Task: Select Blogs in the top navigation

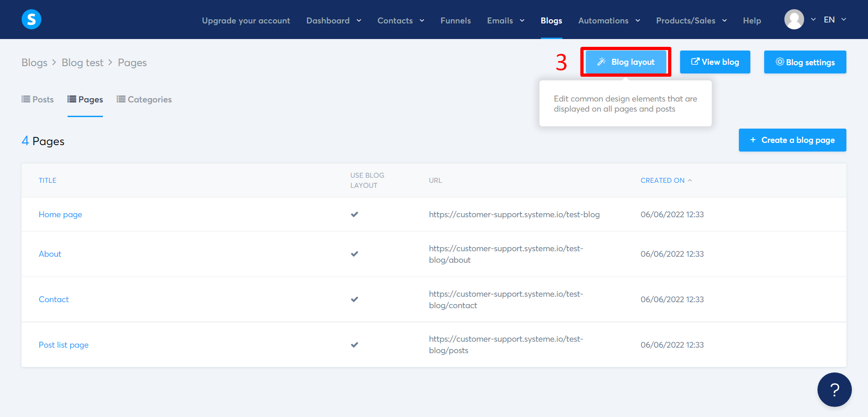Action: point(551,20)
